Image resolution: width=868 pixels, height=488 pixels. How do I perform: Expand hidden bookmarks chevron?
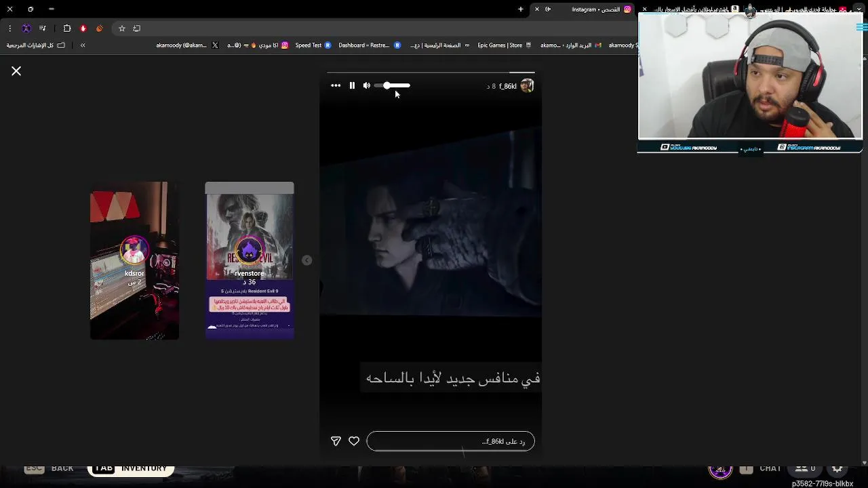(83, 45)
